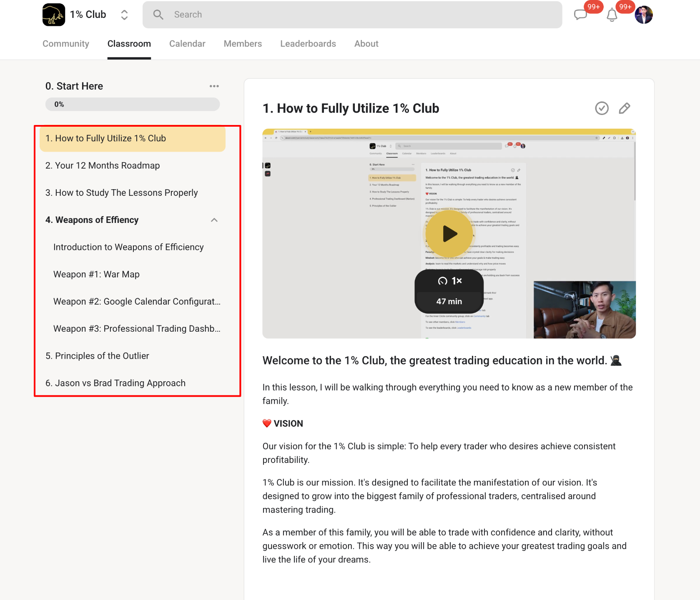Click the 0% course progress bar

(x=133, y=104)
